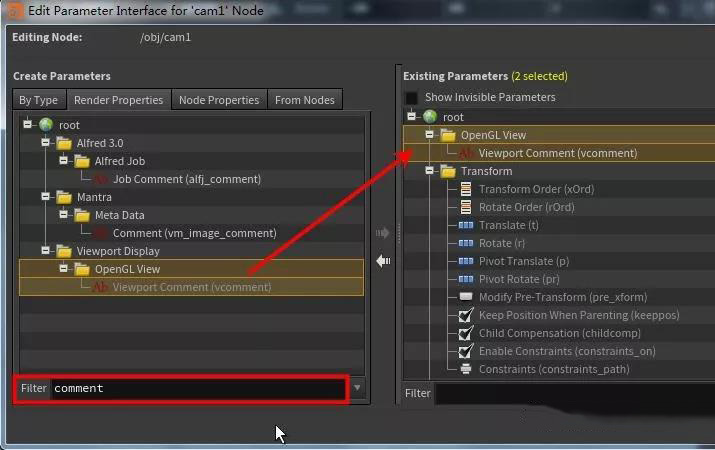Open the Render Properties tab

click(119, 100)
